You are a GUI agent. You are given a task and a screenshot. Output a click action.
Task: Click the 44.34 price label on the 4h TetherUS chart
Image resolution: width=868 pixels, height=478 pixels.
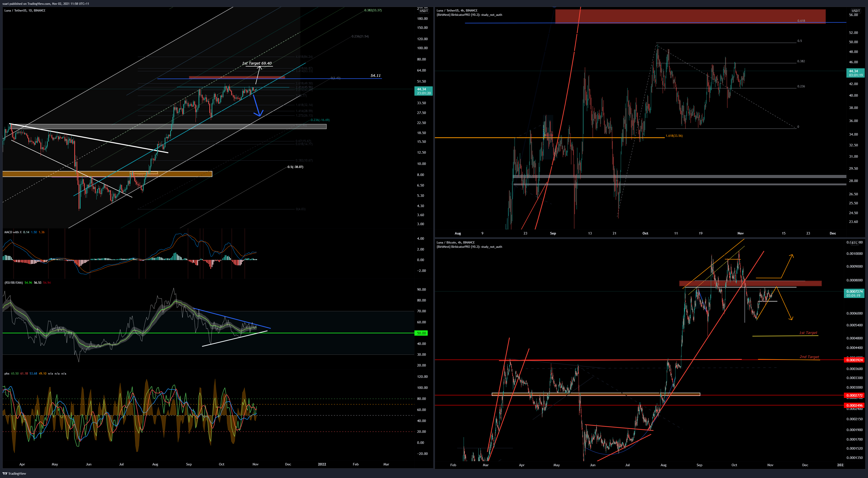pyautogui.click(x=855, y=73)
